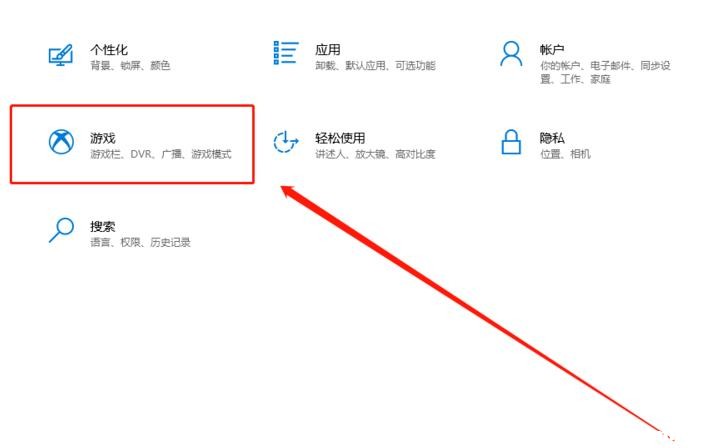
Task: Click the 背景、锁屏、颜色 description
Action: coord(130,66)
